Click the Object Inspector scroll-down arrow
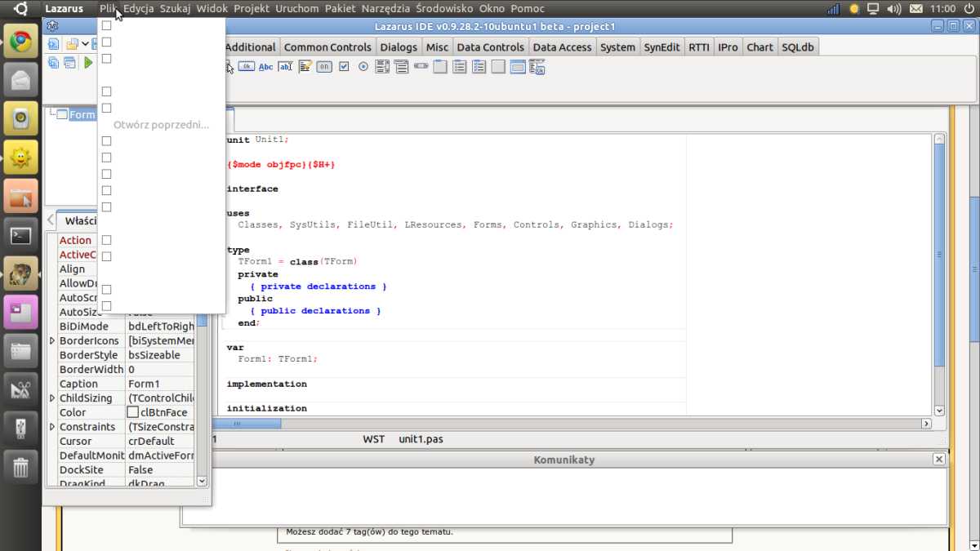 pyautogui.click(x=202, y=481)
